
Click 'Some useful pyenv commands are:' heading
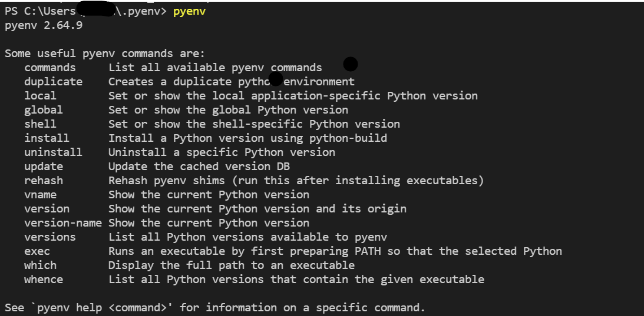tap(105, 54)
